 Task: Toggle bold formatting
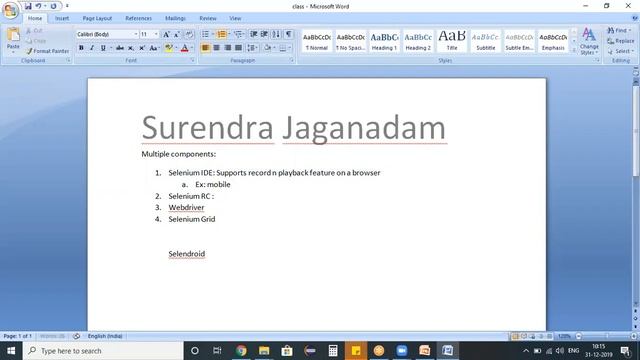click(x=81, y=48)
